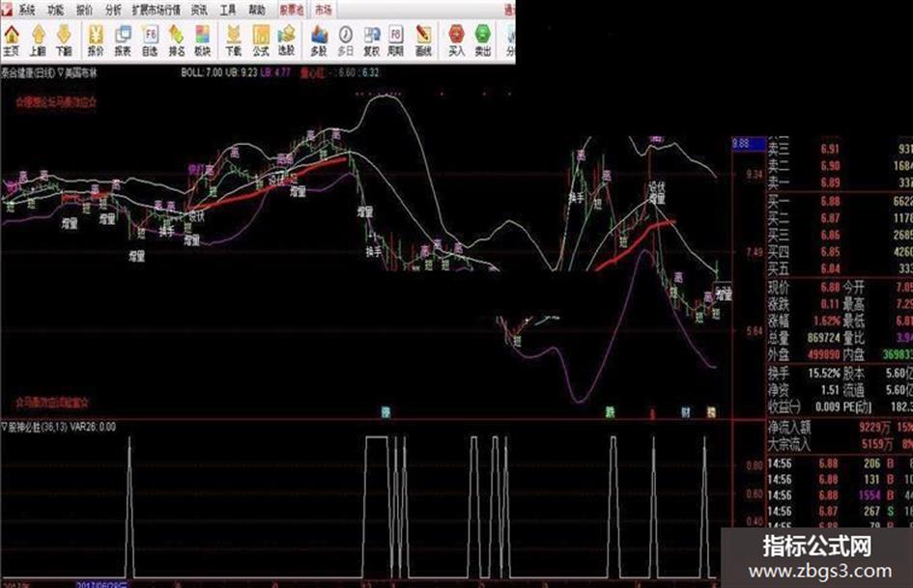Open the 多股 multi-stock view icon

click(319, 41)
